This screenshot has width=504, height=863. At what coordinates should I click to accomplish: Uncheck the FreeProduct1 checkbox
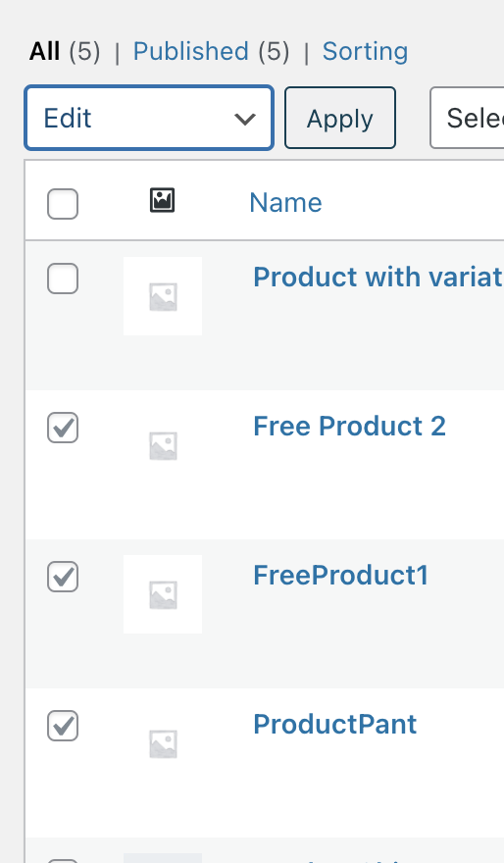pyautogui.click(x=63, y=577)
